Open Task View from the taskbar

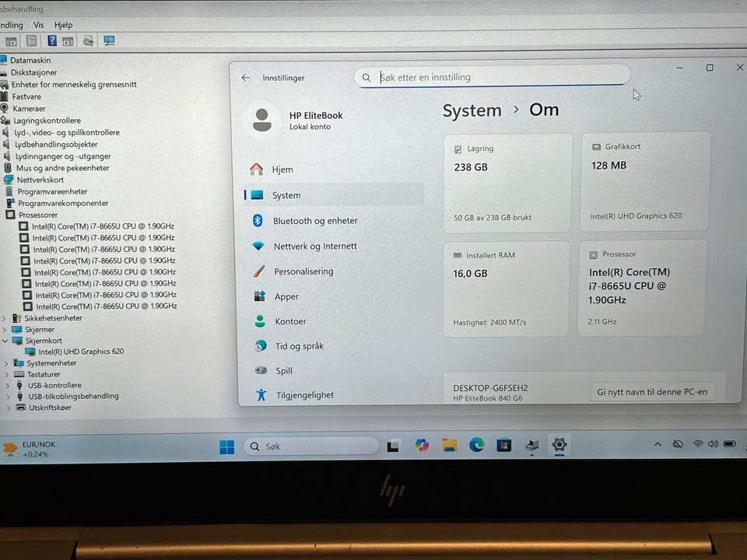[x=393, y=446]
